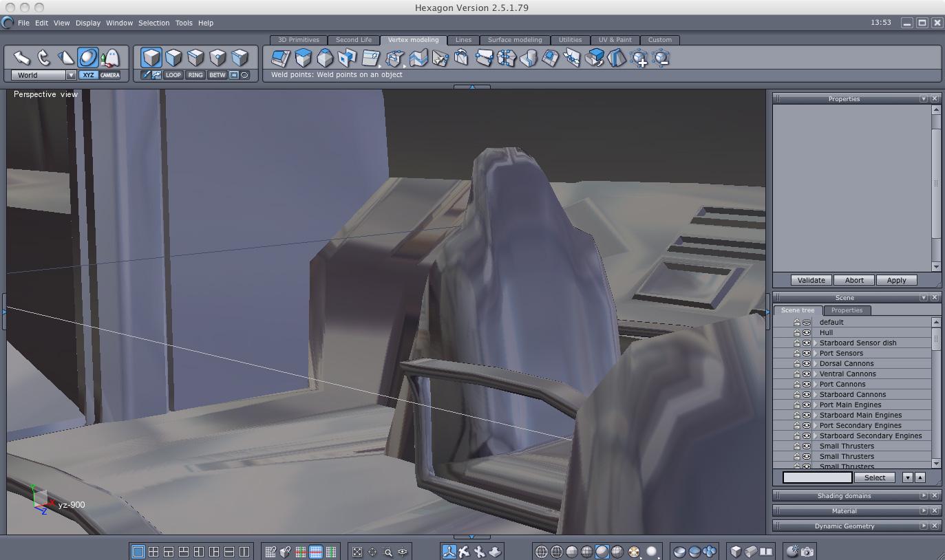Click the first selection mode cube icon

pos(151,57)
